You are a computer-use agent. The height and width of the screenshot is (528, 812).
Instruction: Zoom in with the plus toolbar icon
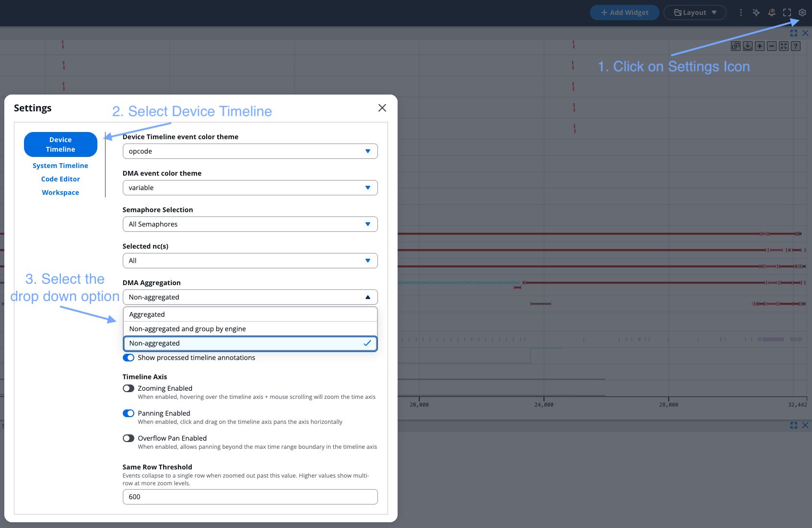760,46
